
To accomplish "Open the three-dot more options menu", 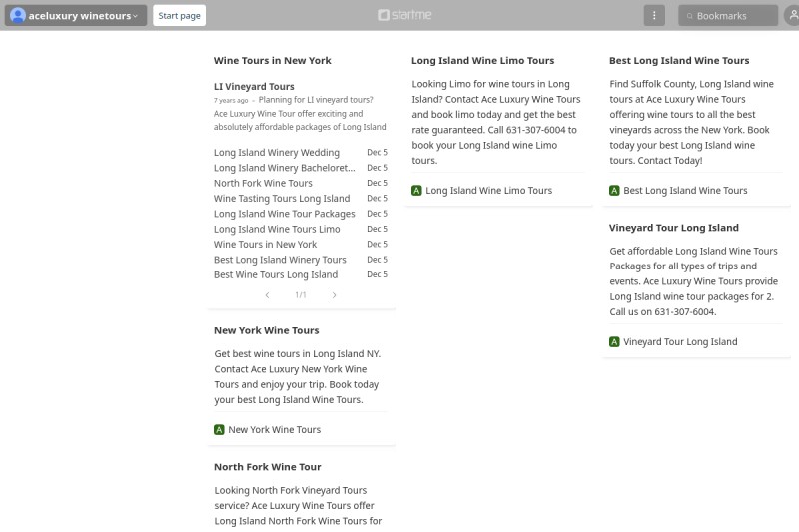I will 654,15.
